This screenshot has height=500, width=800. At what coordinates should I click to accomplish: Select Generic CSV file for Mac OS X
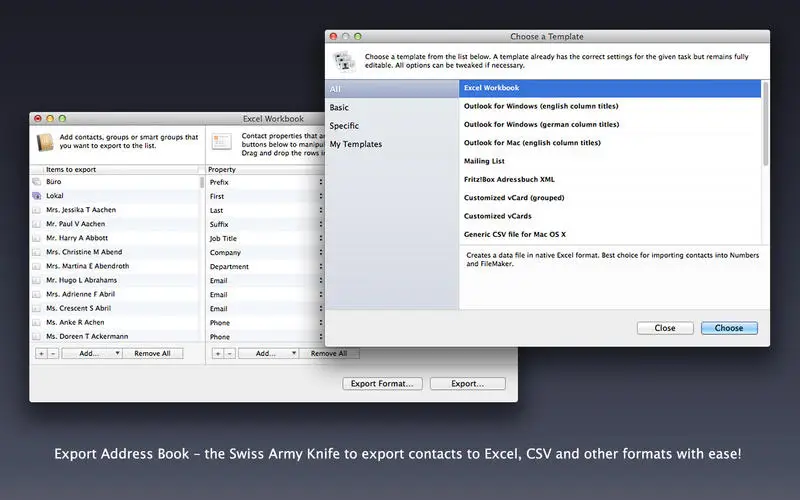click(x=610, y=235)
